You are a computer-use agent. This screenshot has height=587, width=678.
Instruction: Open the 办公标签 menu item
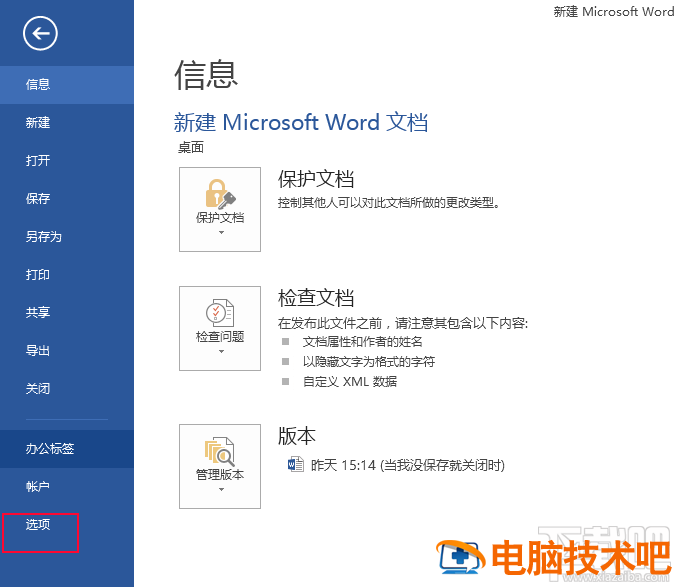click(x=67, y=449)
